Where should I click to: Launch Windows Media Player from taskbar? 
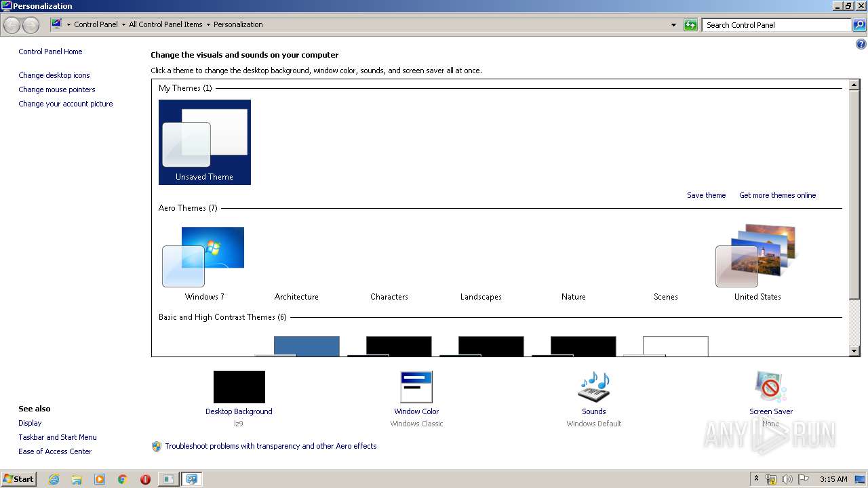click(x=100, y=479)
